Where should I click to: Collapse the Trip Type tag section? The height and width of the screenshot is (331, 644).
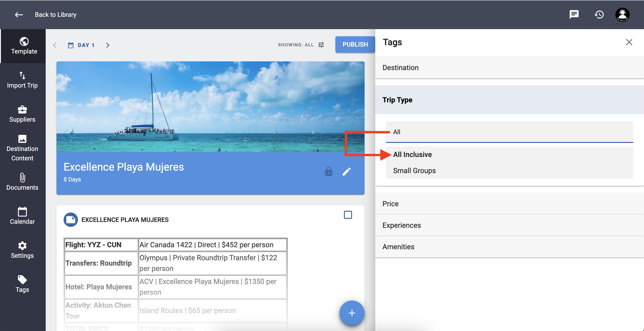(509, 100)
